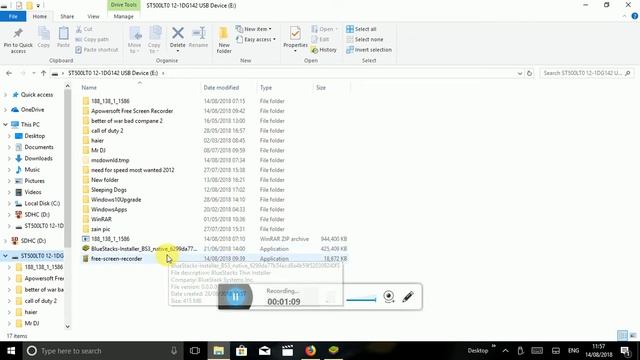The image size is (640, 360).
Task: Switch to the Manage ribbon tab
Action: (x=124, y=16)
